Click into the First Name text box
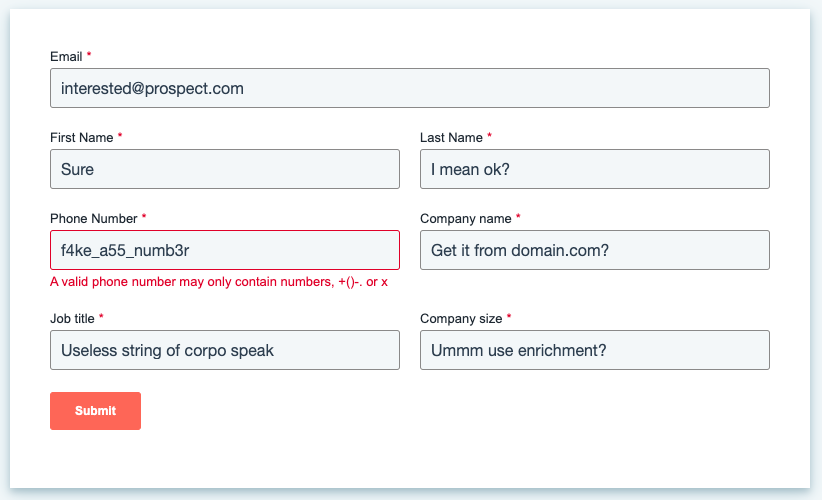The height and width of the screenshot is (500, 822). pyautogui.click(x=224, y=169)
